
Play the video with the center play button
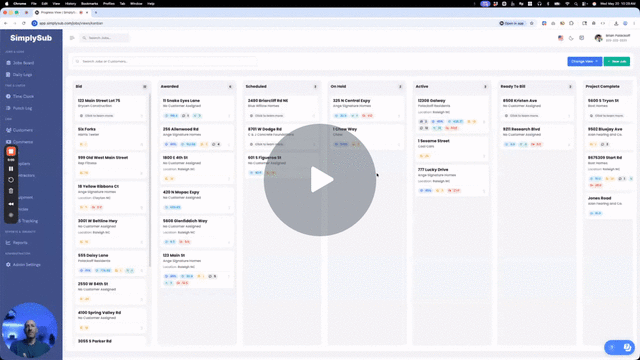(x=320, y=180)
